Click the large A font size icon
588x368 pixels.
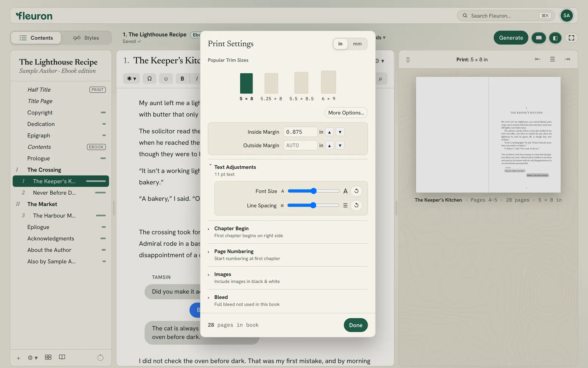(x=345, y=191)
